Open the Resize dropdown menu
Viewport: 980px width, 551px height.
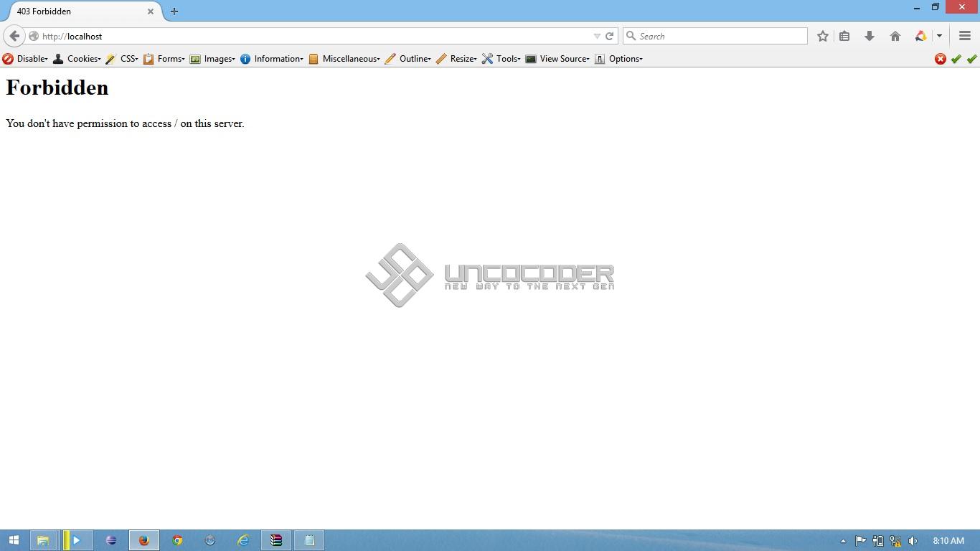456,59
